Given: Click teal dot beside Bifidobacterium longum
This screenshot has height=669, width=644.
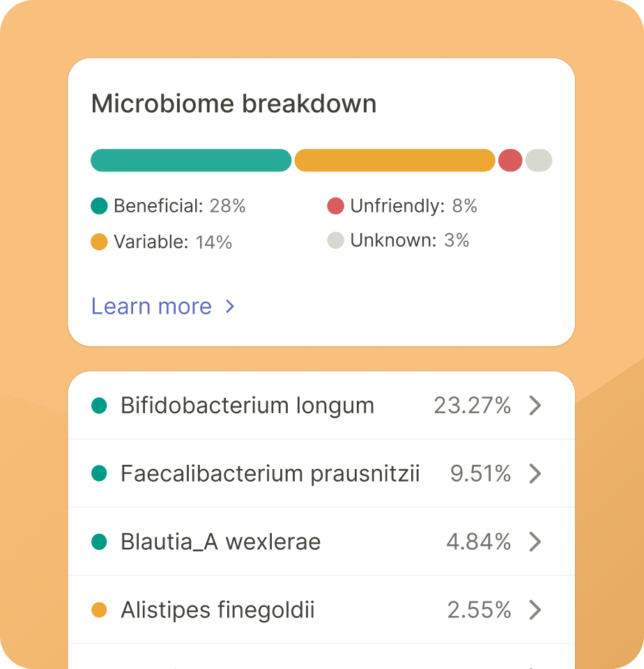Looking at the screenshot, I should point(99,406).
